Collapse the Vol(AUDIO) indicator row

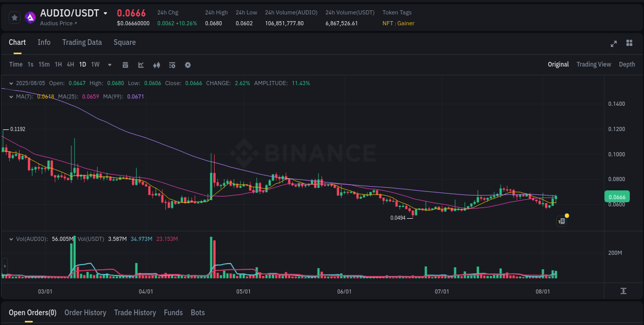(x=11, y=239)
